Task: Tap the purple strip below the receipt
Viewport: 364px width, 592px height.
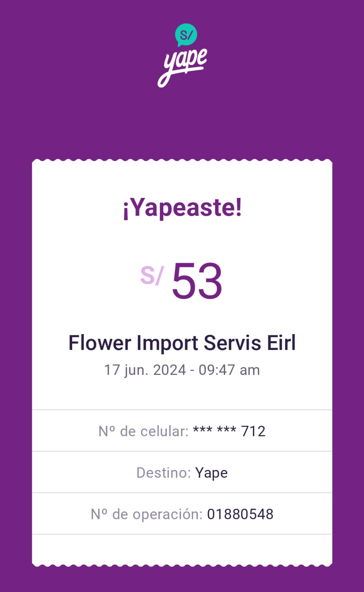Action: pyautogui.click(x=182, y=580)
